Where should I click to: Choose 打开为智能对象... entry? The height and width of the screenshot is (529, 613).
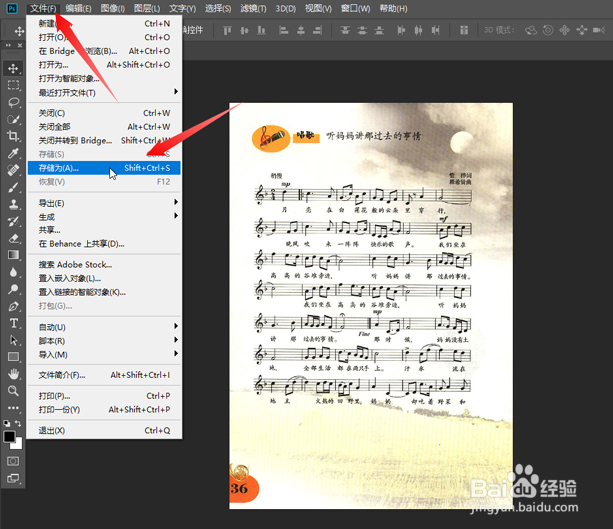point(104,79)
